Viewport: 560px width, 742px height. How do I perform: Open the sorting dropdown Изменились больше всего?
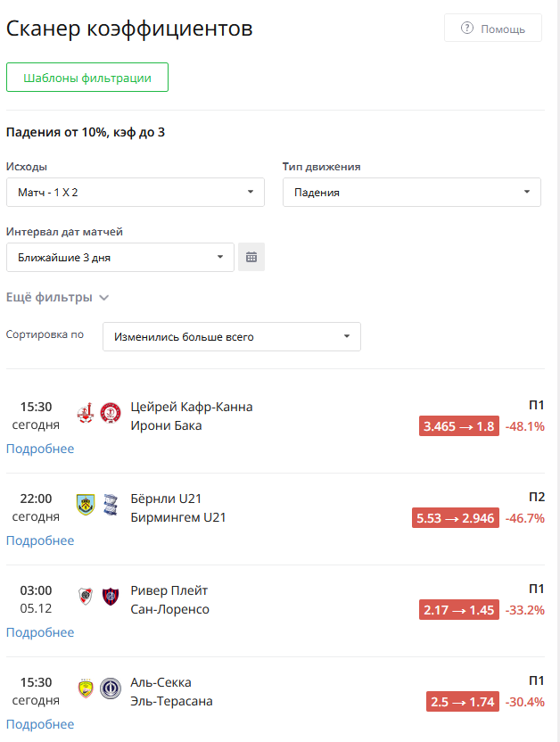point(232,336)
